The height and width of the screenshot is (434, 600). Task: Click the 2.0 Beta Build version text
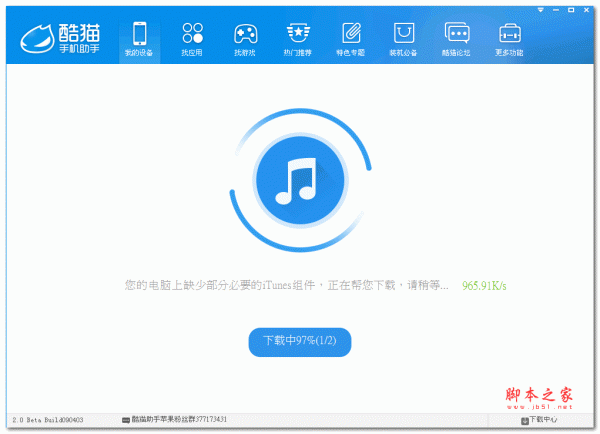(x=48, y=420)
